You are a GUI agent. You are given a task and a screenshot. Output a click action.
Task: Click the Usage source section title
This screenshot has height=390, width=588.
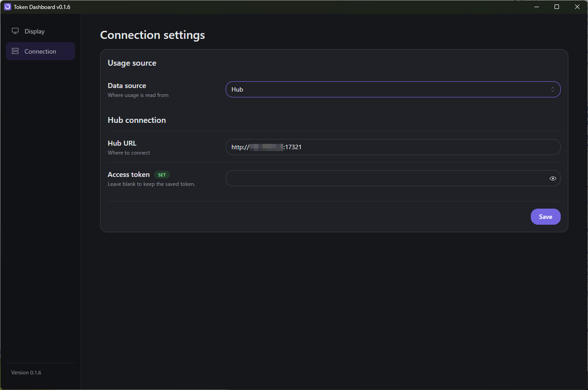pos(132,63)
